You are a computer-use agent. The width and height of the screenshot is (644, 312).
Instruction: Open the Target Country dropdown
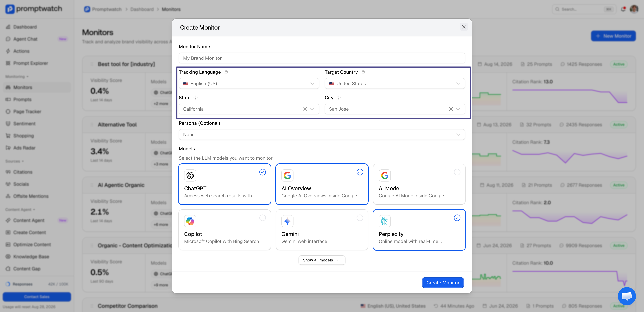coord(395,83)
